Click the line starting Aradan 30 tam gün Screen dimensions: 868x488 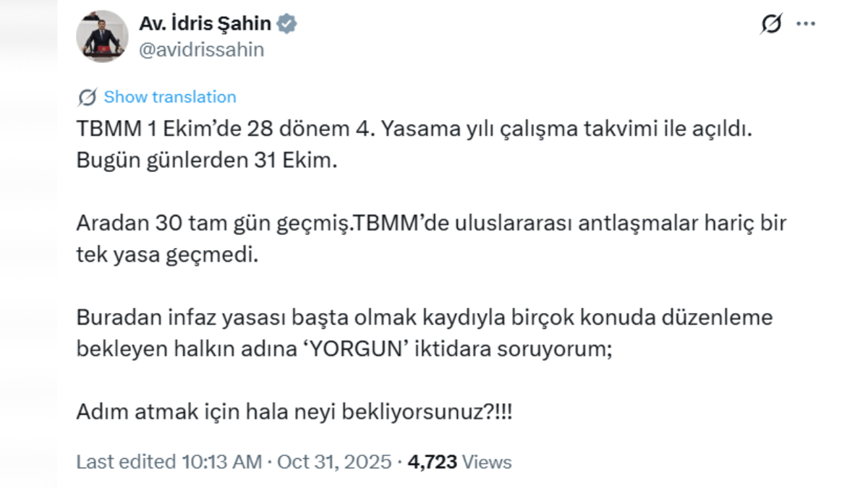(x=430, y=223)
